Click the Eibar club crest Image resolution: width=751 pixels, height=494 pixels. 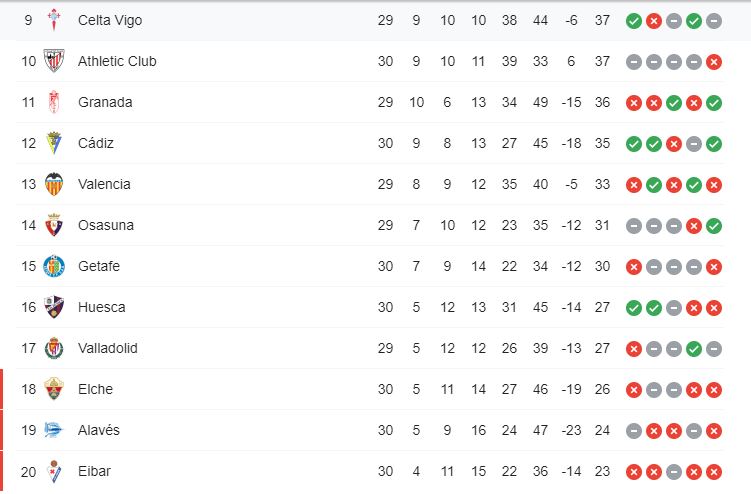54,471
